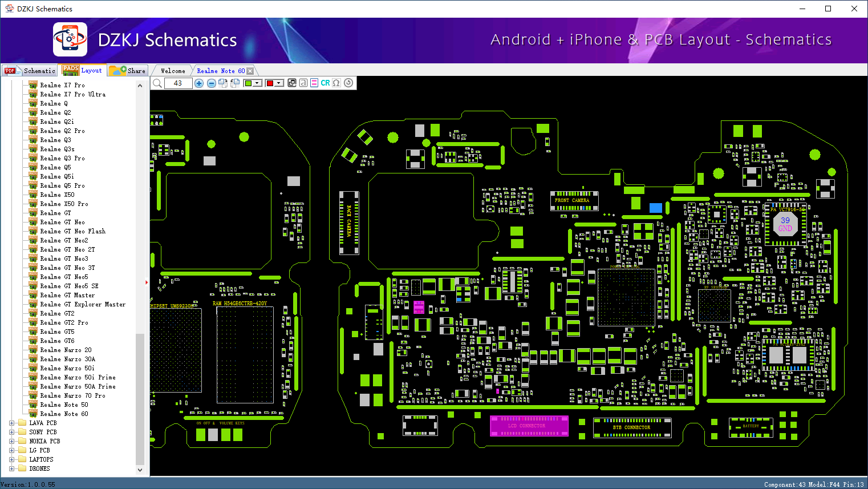Switch to the Layout tab
The image size is (868, 489).
(x=83, y=70)
